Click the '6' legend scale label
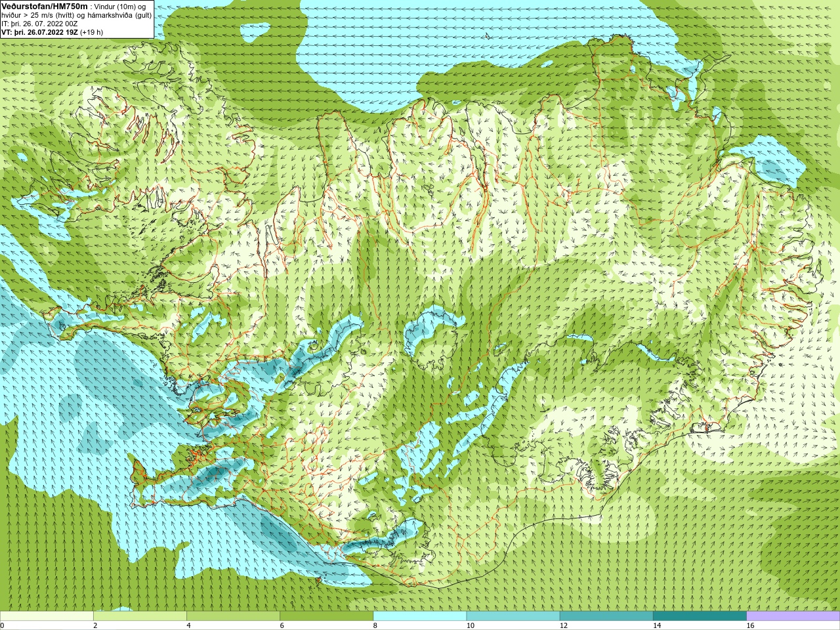This screenshot has height=630, width=840. point(282,625)
